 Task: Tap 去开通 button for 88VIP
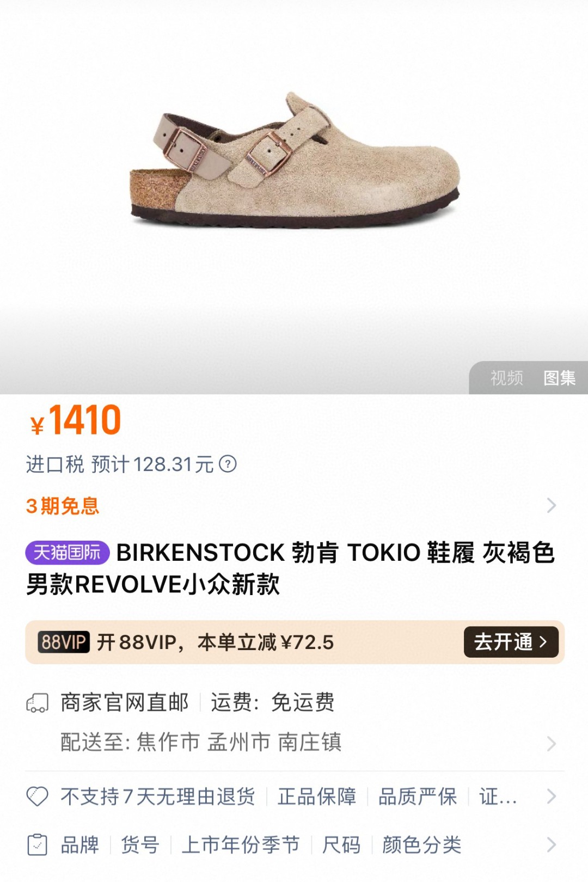pyautogui.click(x=511, y=642)
